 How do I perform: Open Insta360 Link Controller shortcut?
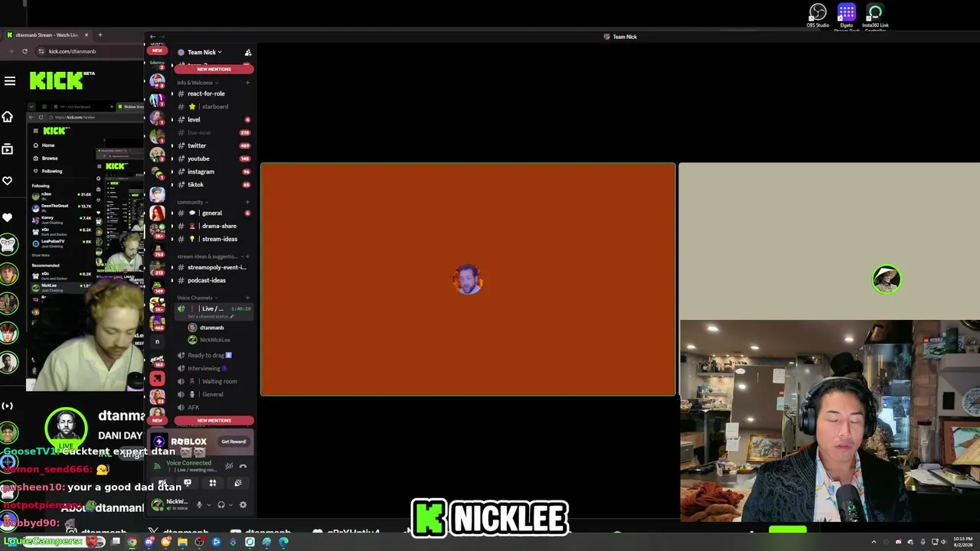pos(875,16)
